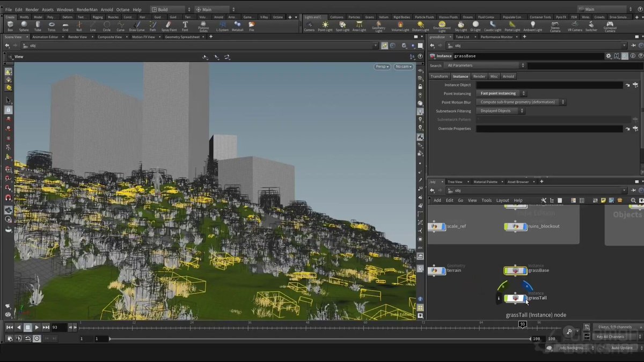Open node info in parameter pane header
The width and height of the screenshot is (644, 362).
(633, 56)
